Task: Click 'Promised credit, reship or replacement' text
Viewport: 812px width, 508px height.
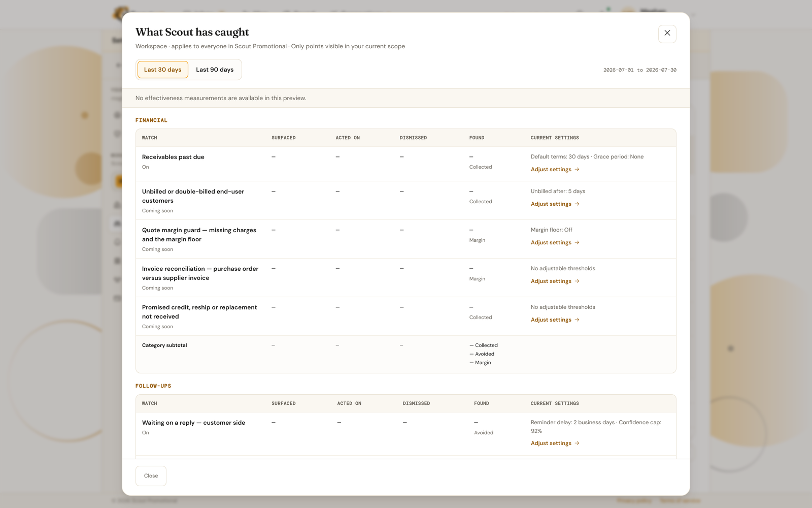Action: pos(199,312)
